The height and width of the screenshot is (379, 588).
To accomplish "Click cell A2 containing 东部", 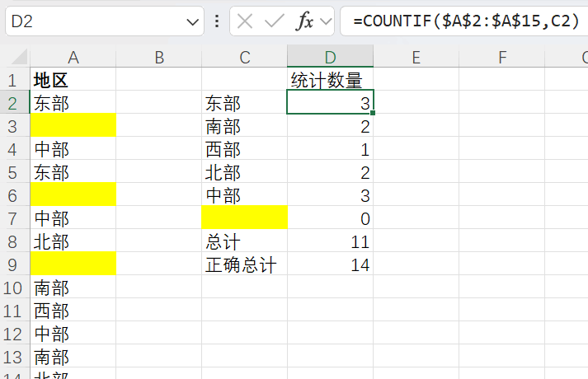I will click(x=73, y=102).
